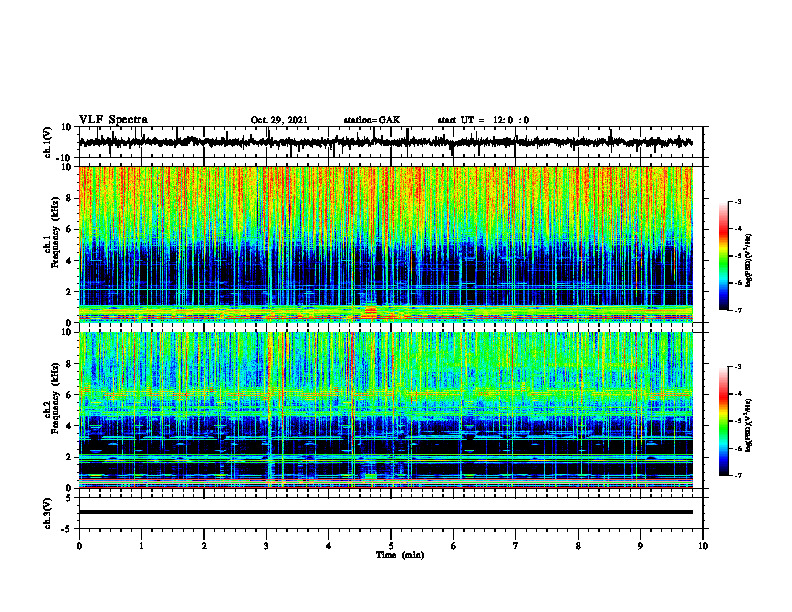Viewport: 792px width, 612px height.
Task: Click time axis tick label "3"
Action: (266, 546)
